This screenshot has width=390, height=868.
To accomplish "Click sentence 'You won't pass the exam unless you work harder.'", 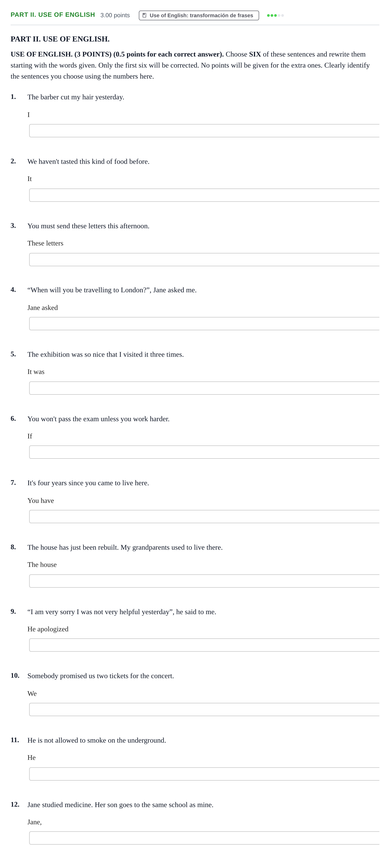I will click(x=99, y=419).
